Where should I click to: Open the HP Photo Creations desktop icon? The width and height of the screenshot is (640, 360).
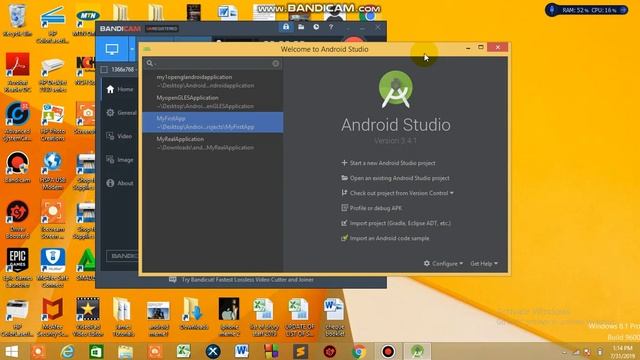pyautogui.click(x=52, y=122)
